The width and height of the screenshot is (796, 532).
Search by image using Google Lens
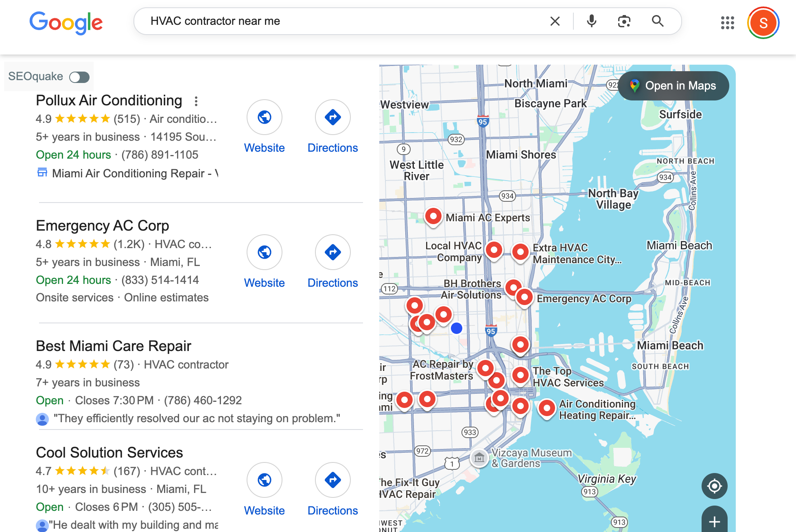click(x=624, y=21)
